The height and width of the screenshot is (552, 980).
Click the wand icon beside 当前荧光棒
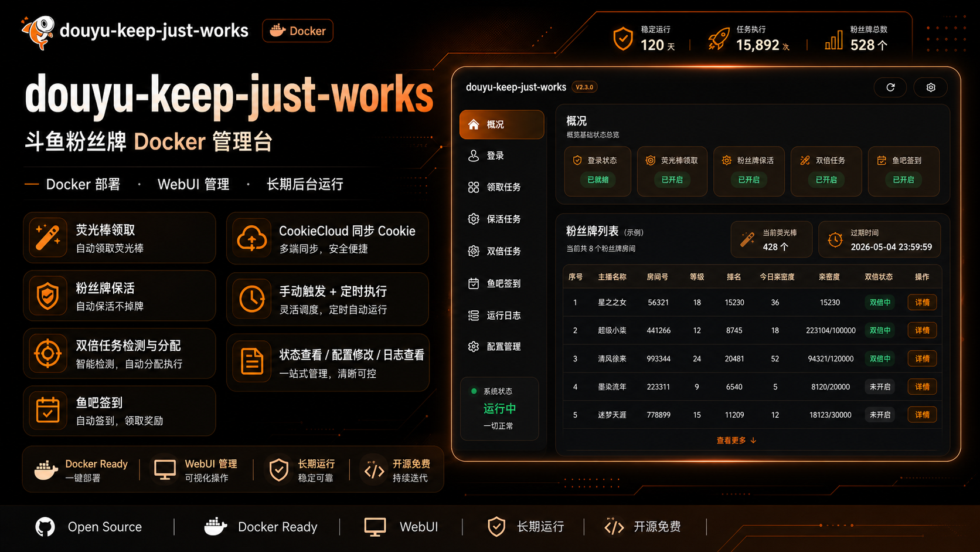point(747,239)
